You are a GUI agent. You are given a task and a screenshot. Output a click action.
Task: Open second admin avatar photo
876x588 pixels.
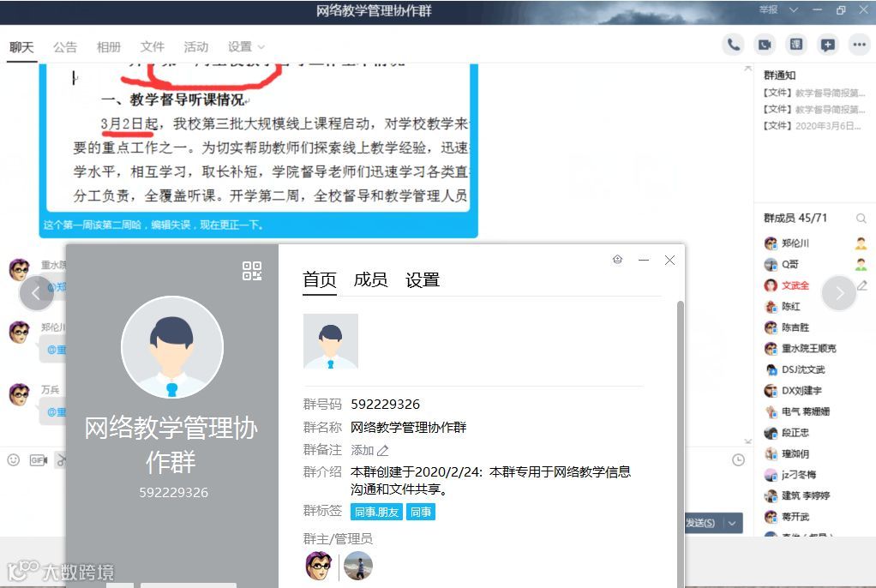click(358, 566)
